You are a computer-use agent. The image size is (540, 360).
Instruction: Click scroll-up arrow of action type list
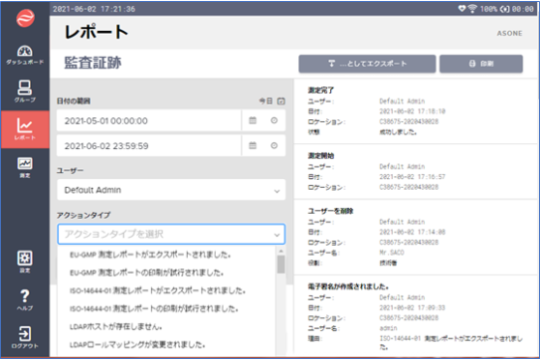[281, 251]
